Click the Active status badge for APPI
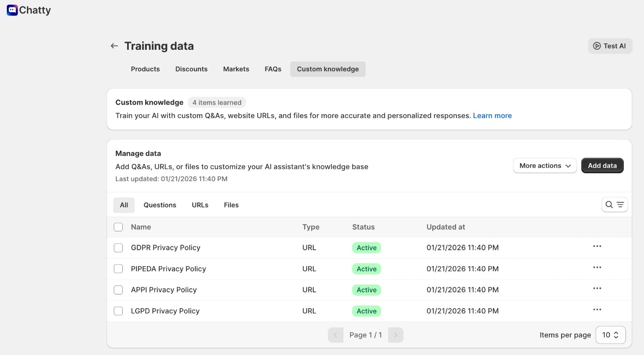644x355 pixels. click(367, 290)
